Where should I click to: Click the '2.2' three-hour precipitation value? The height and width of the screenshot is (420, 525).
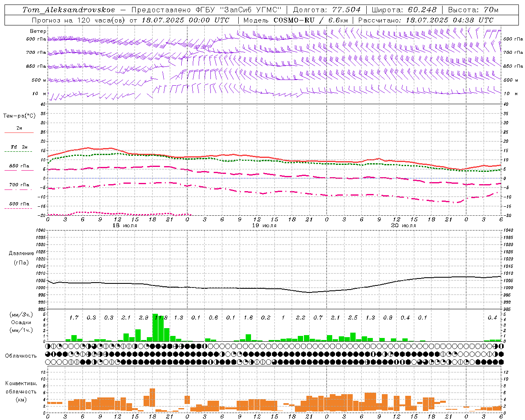pyautogui.click(x=301, y=318)
